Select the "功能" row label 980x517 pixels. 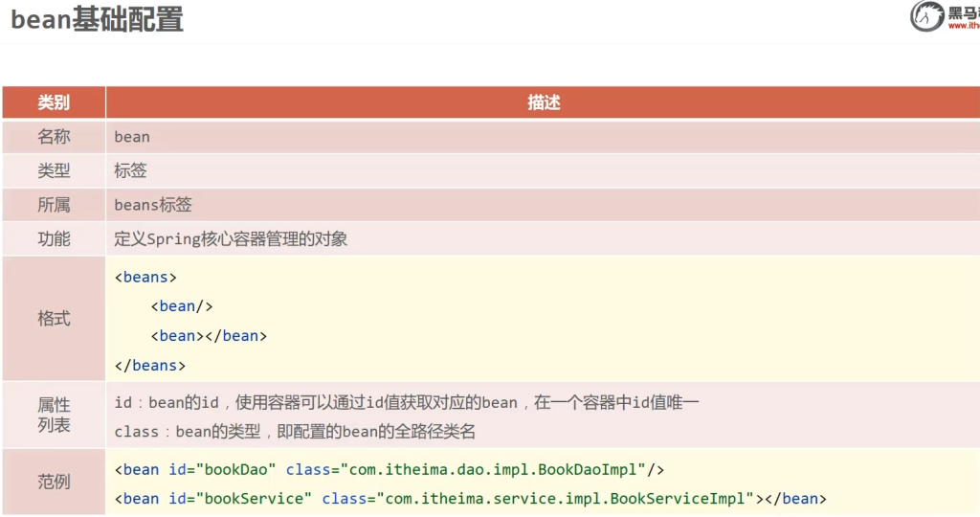(54, 239)
